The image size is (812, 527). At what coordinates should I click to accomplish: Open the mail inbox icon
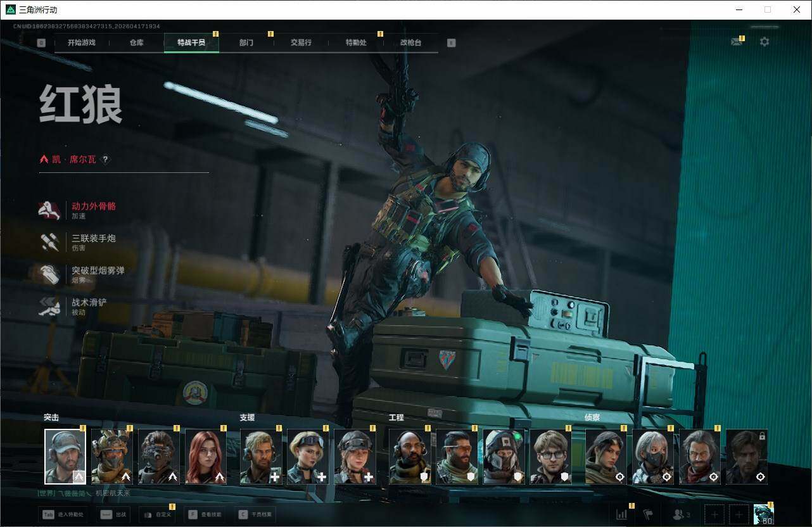736,42
